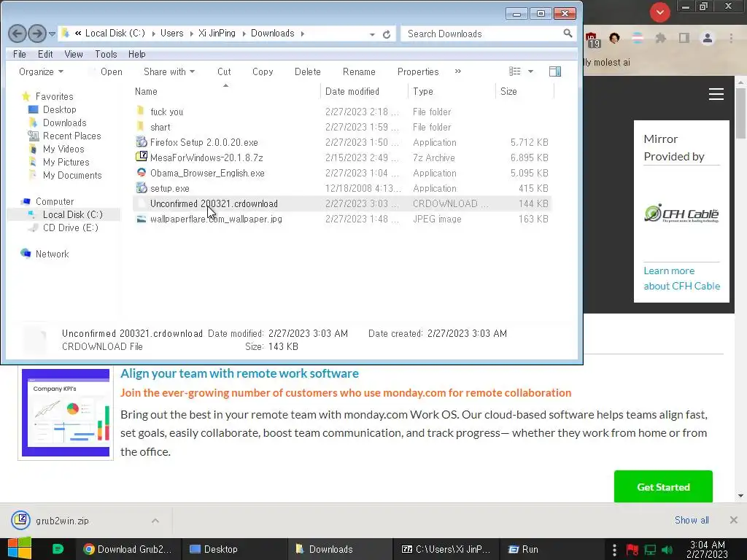This screenshot has height=560, width=747.
Task: Click Users in the address breadcrumb
Action: pos(171,34)
